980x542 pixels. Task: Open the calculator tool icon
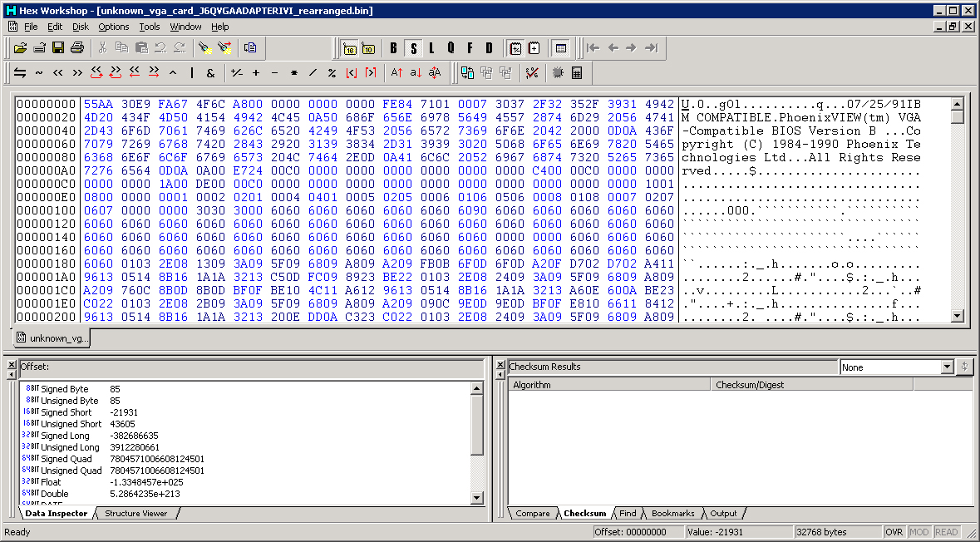577,73
